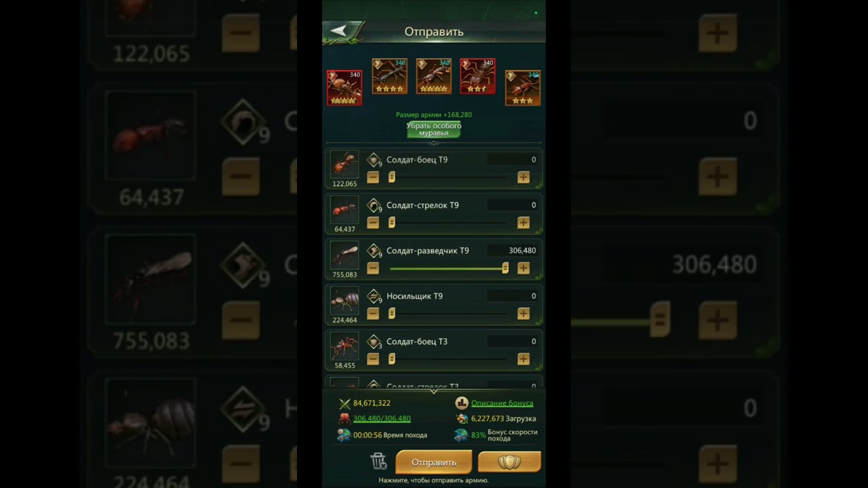This screenshot has height=488, width=868.
Task: Click the Солдат-стрелок T9 type badge icon
Action: click(374, 205)
